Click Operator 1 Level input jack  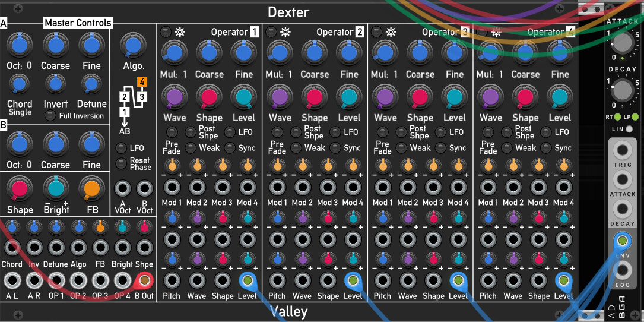click(248, 280)
